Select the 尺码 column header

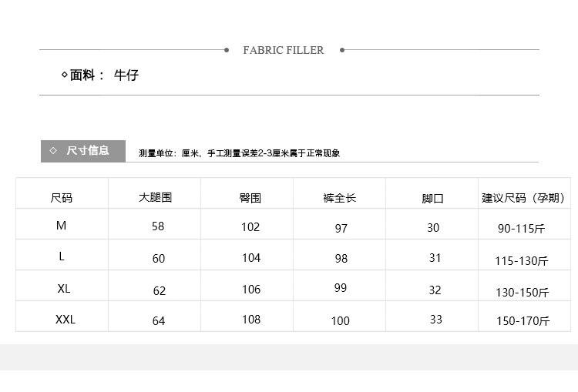[62, 198]
